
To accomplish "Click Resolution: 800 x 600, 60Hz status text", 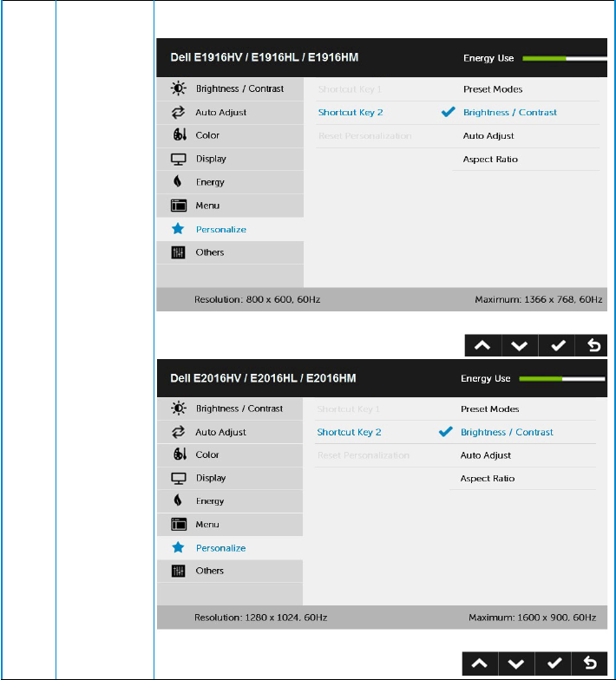I will pos(257,299).
